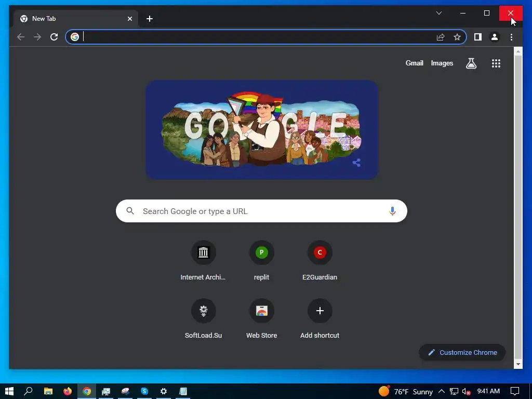Click the Google icon in the address bar
532x399 pixels.
(75, 37)
